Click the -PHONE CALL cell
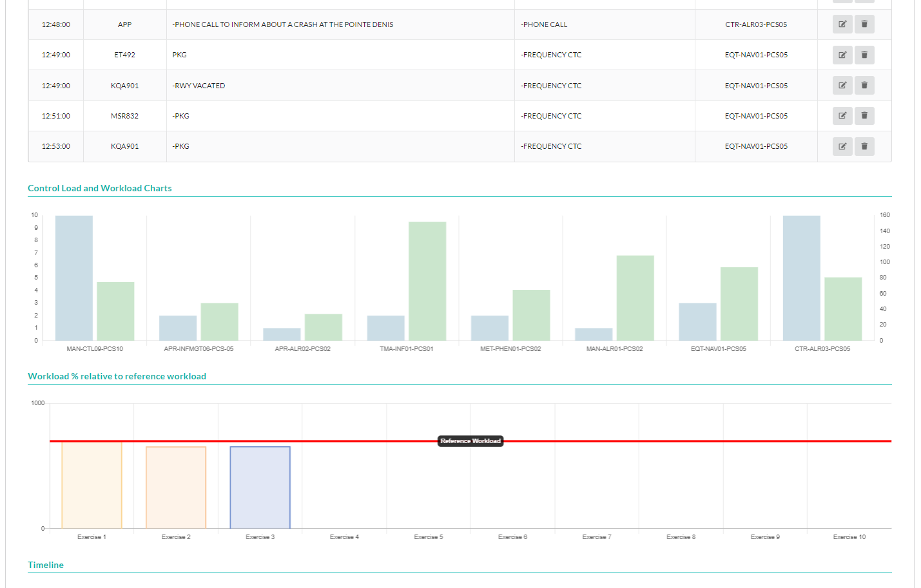The image size is (921, 588). coord(605,24)
